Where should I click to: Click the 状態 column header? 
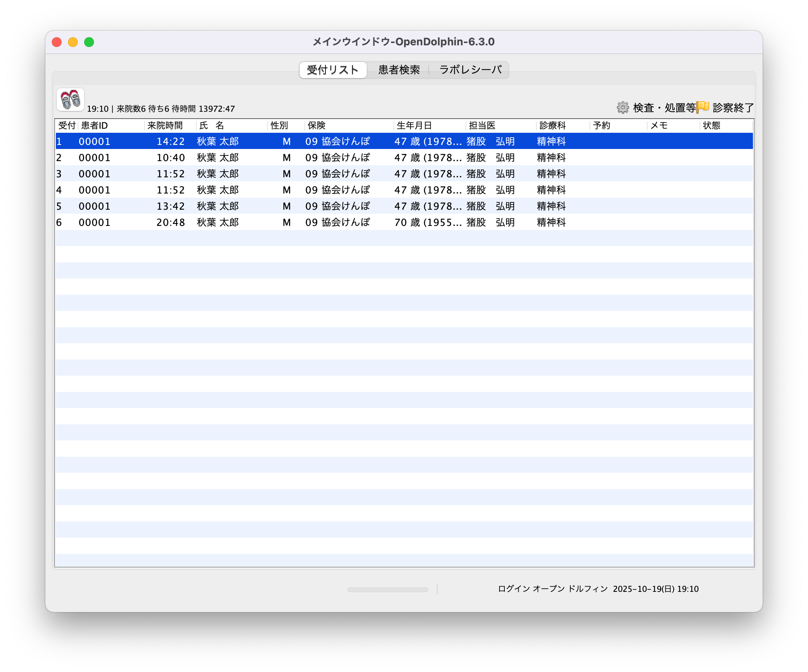[x=711, y=125]
